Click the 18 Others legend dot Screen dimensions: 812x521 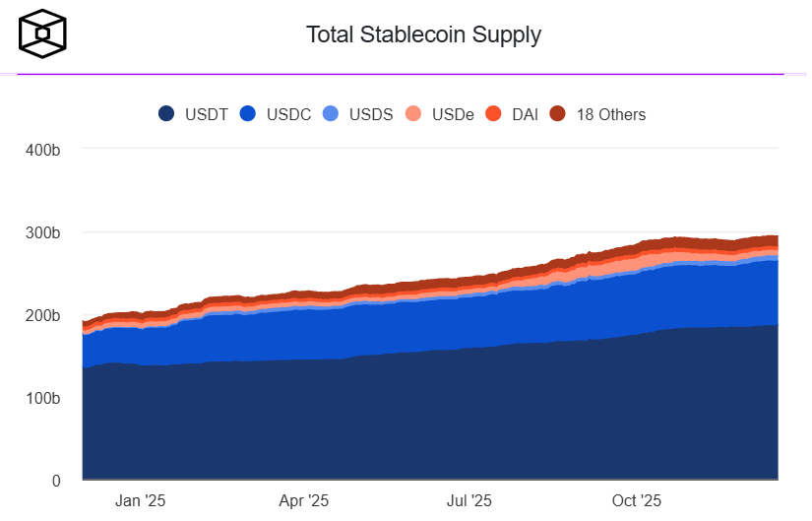(x=558, y=114)
